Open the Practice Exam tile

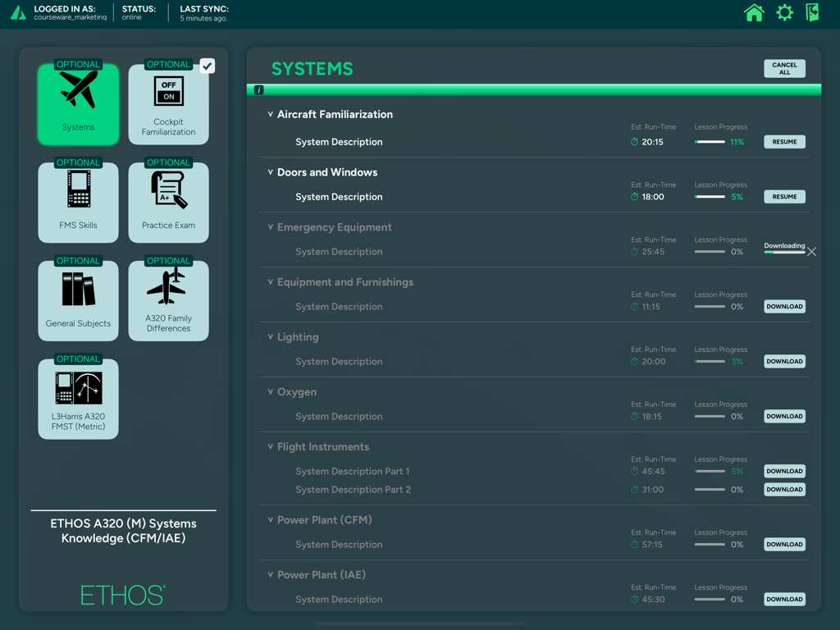coord(168,202)
